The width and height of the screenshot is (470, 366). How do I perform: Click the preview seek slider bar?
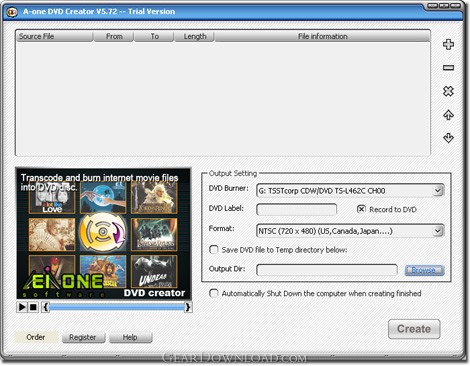[x=117, y=307]
